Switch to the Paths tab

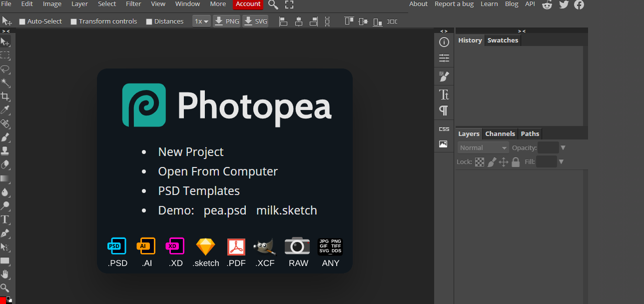coord(530,133)
